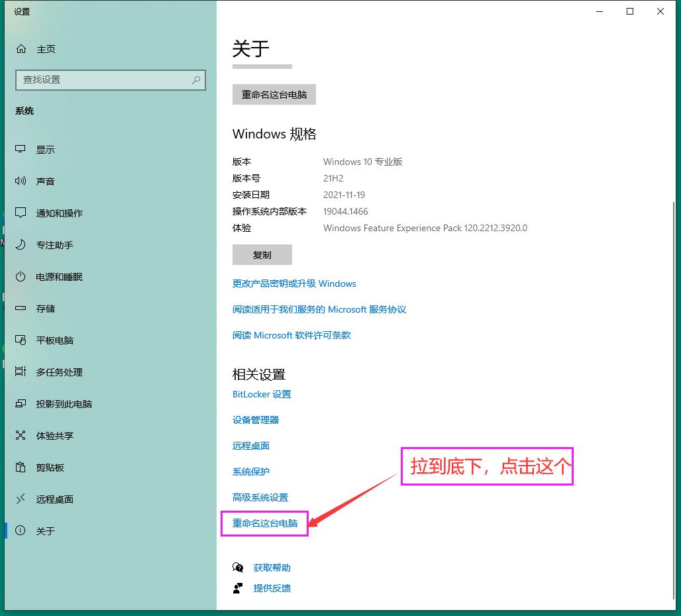This screenshot has height=616, width=681.
Task: Open the 显示 (Display) settings icon
Action: point(21,149)
